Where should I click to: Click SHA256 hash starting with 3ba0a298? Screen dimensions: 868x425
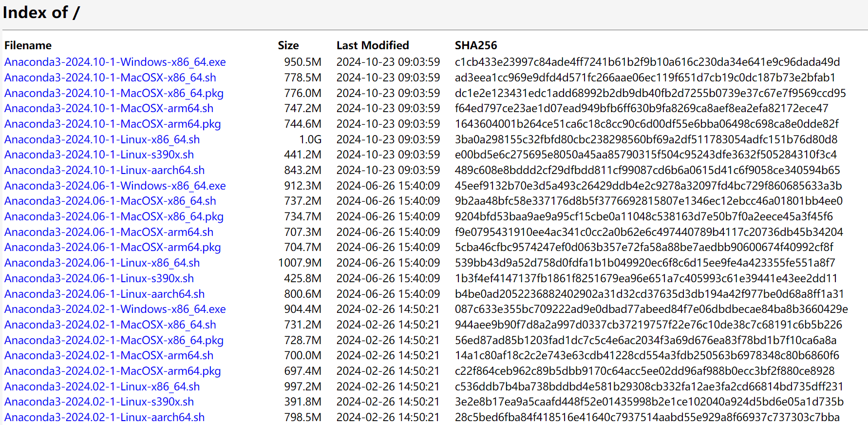(646, 139)
